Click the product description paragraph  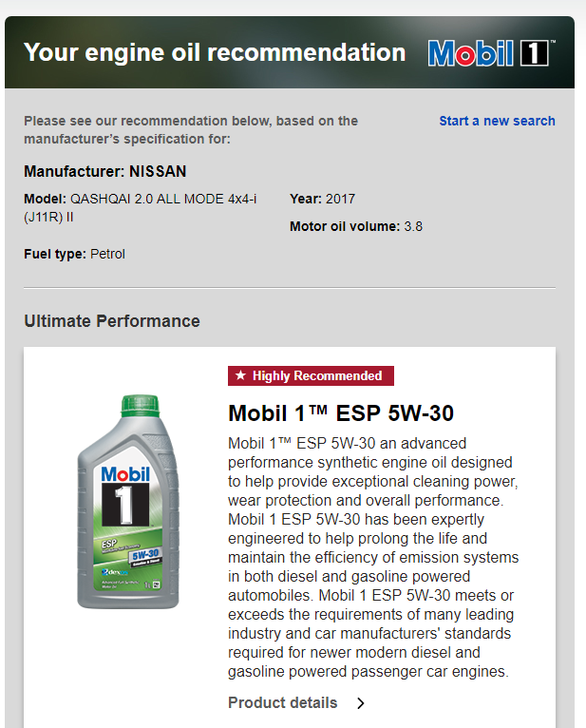[373, 557]
